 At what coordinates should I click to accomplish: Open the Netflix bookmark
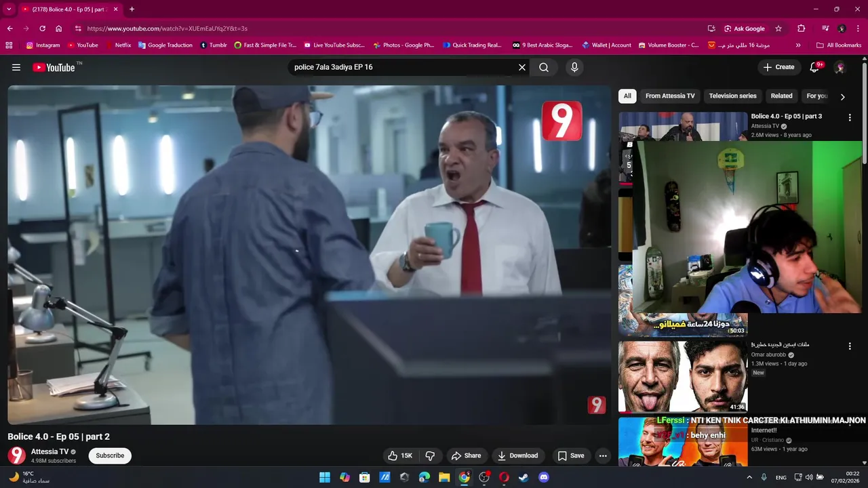point(118,45)
